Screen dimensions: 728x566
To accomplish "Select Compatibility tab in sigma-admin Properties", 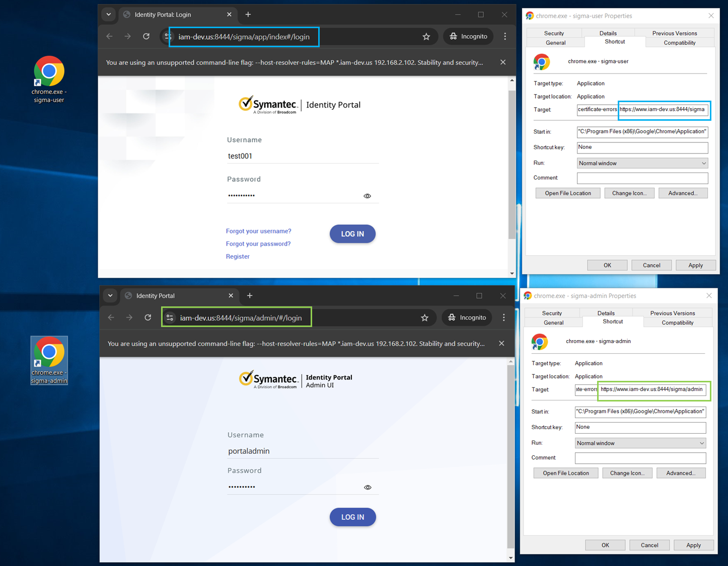I will coord(677,322).
